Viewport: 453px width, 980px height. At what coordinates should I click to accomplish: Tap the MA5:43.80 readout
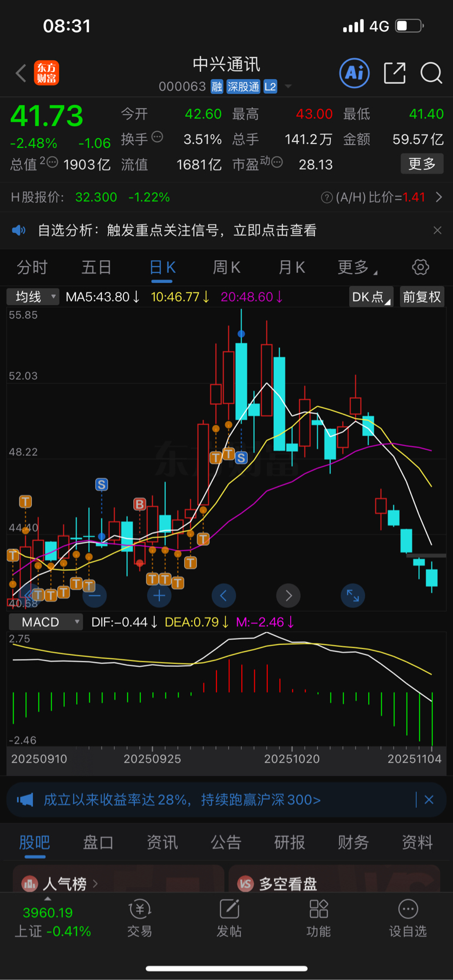(x=103, y=297)
